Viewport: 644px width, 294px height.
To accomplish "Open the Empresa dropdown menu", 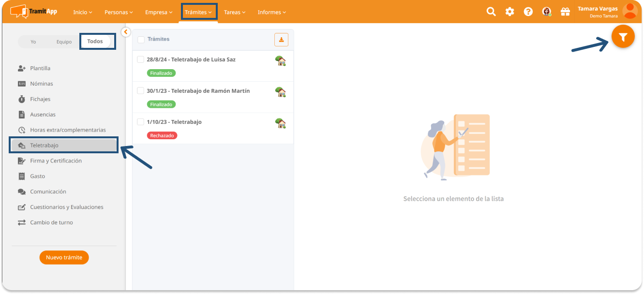I will coord(159,12).
